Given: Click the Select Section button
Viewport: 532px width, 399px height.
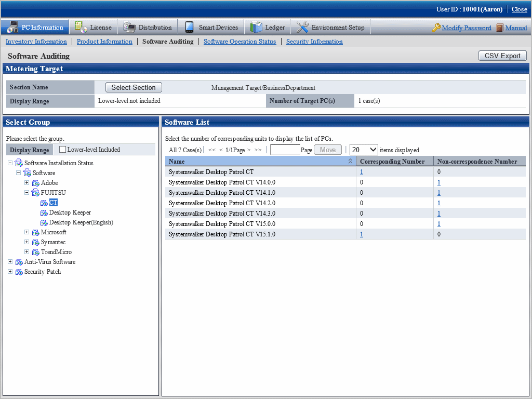Looking at the screenshot, I should 134,87.
